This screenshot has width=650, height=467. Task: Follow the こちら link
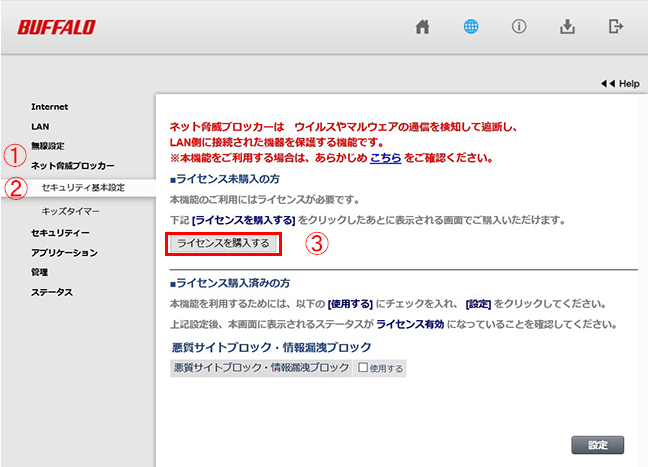point(387,158)
